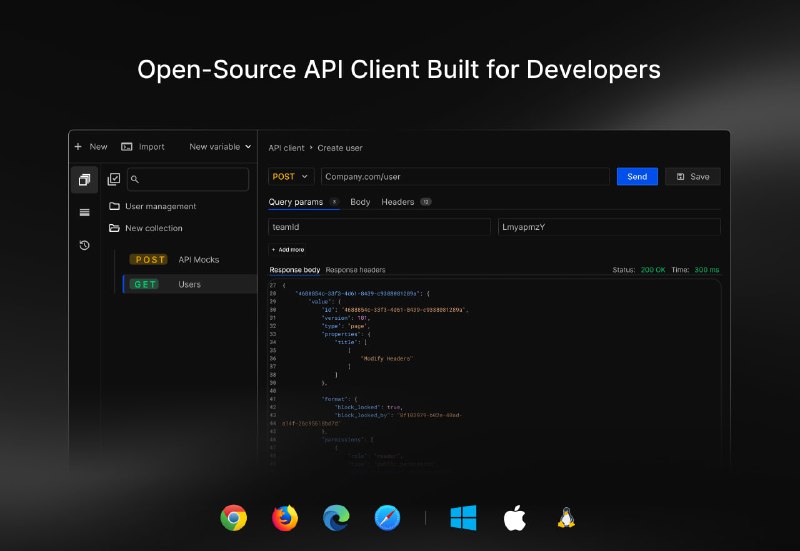Viewport: 800px width, 551px height.
Task: Toggle the select-all checkbox beside search
Action: click(x=114, y=179)
